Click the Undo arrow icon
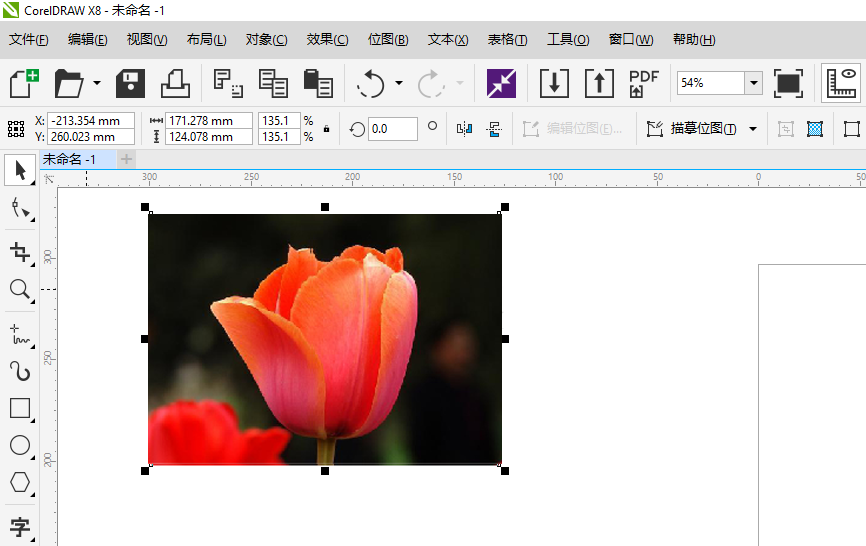The height and width of the screenshot is (546, 866). coord(371,83)
